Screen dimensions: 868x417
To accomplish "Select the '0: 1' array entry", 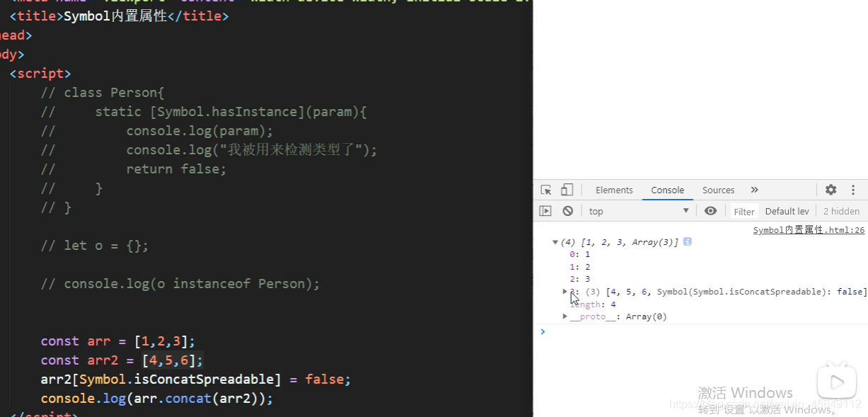I will point(579,254).
